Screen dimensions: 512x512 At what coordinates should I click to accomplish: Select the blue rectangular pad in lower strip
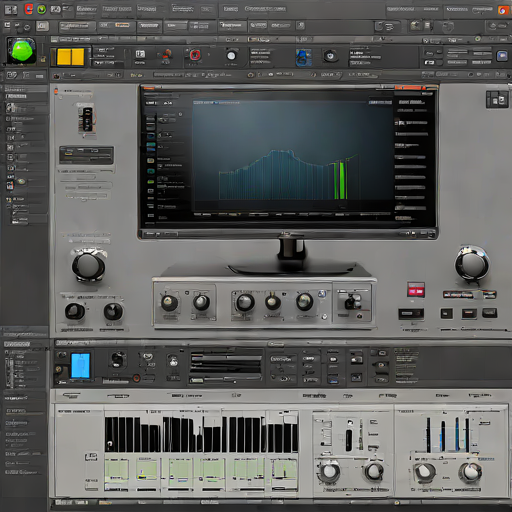tap(80, 366)
